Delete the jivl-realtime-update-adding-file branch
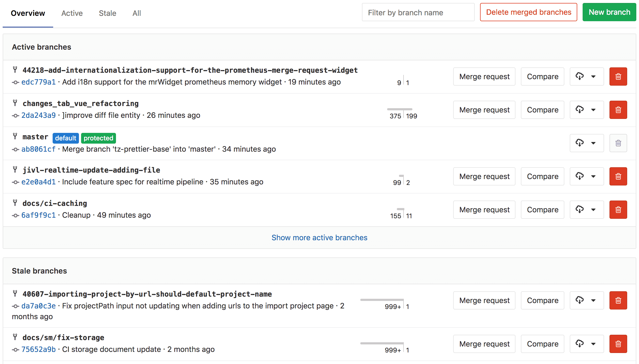 (618, 176)
